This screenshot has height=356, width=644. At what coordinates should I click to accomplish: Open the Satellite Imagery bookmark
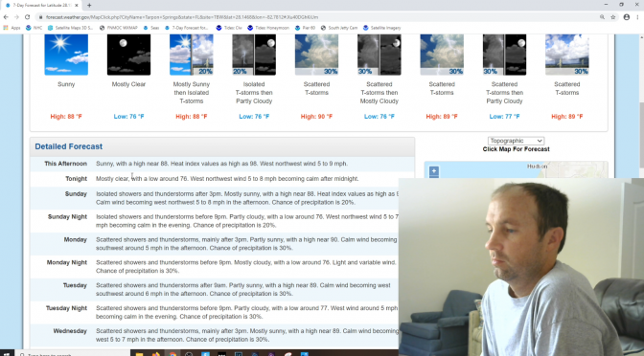pos(381,28)
